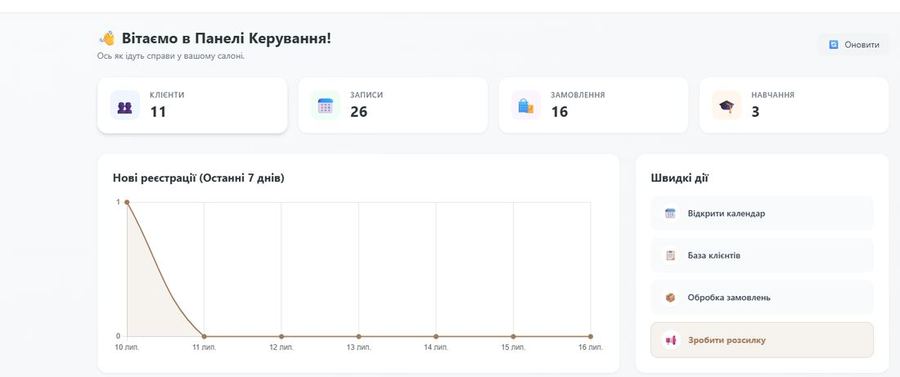
Task: Click the y-axis value 0
Action: tap(118, 336)
